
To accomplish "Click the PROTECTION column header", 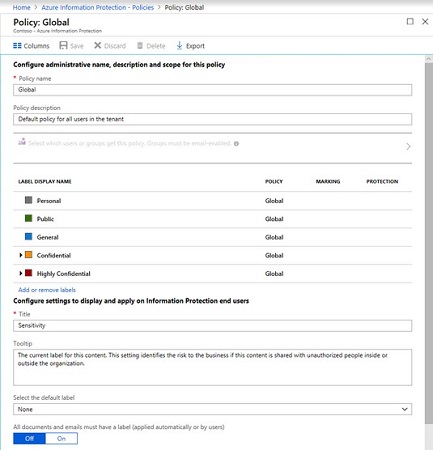I will tap(382, 181).
